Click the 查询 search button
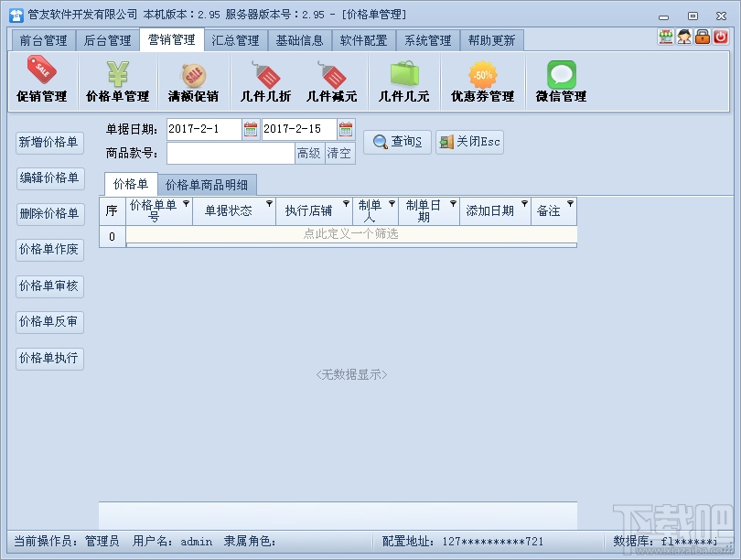The height and width of the screenshot is (560, 741). click(x=397, y=142)
